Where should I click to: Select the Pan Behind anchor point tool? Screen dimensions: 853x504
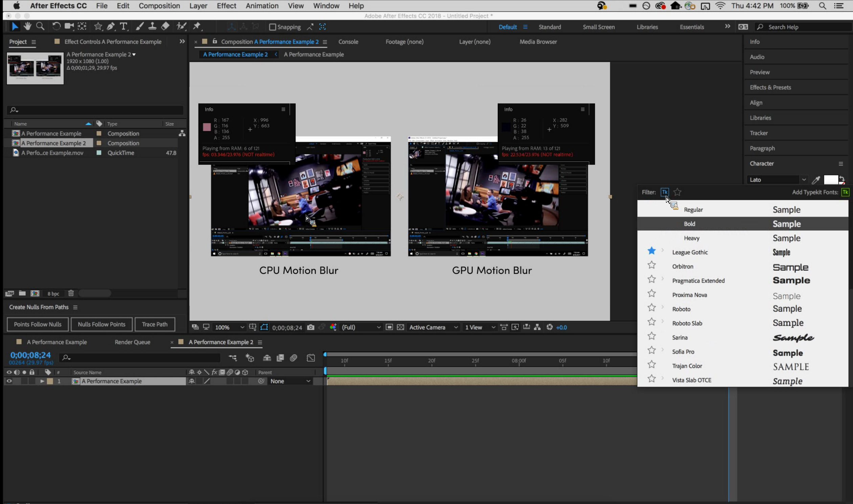click(82, 26)
